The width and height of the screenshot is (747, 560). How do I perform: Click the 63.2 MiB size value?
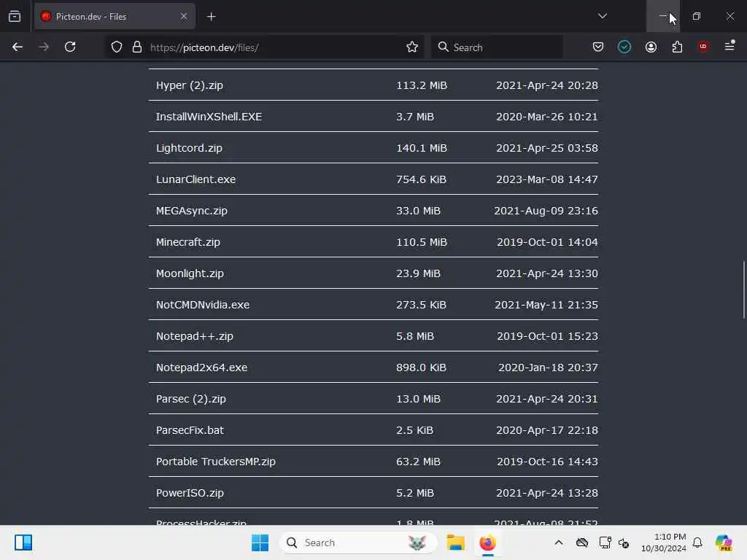click(x=418, y=462)
